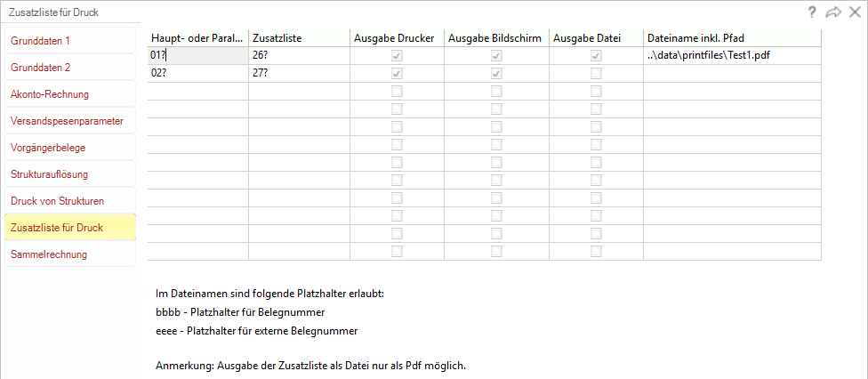Toggle Ausgabe Drucker checkbox in first row
868x379 pixels.
pos(397,55)
